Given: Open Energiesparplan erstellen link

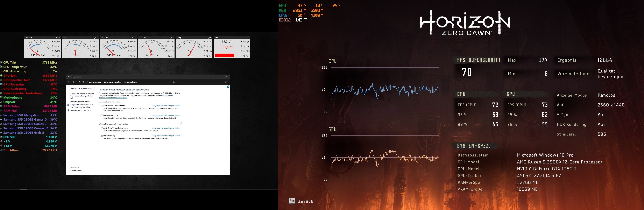Looking at the screenshot, I should pyautogui.click(x=80, y=101).
